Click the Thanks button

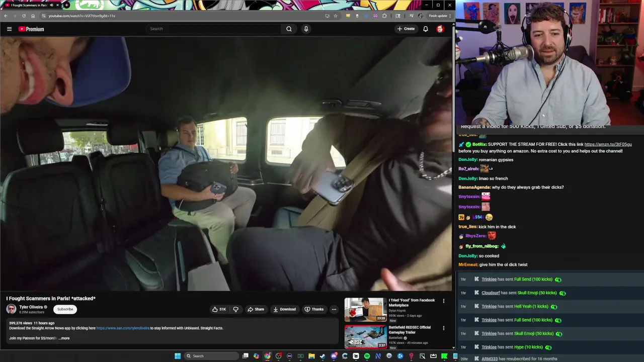point(314,309)
